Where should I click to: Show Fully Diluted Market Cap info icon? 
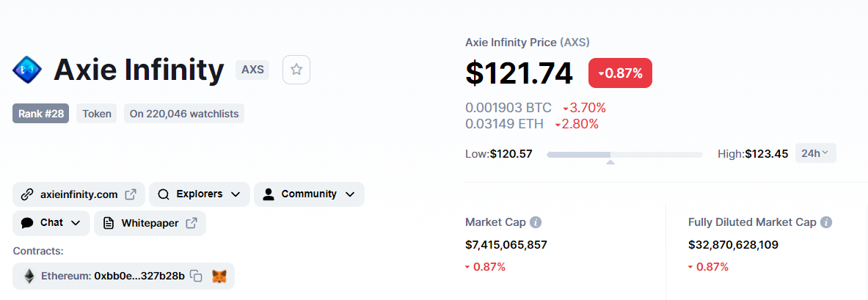pyautogui.click(x=826, y=222)
